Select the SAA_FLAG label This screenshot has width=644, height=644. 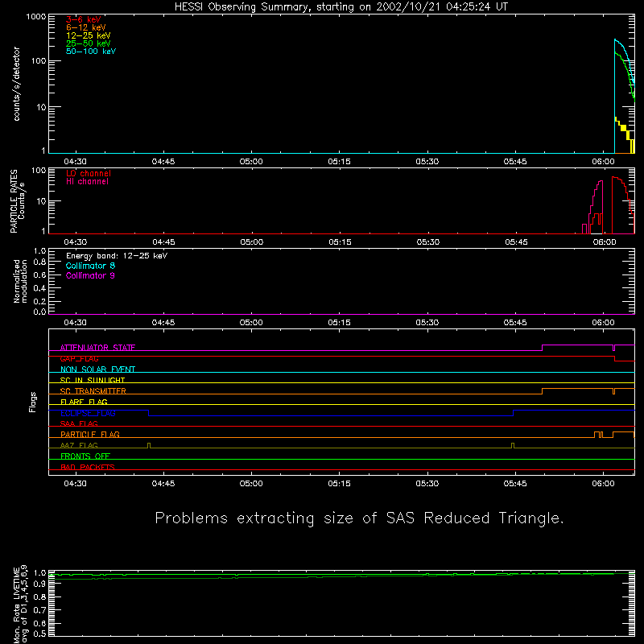pyautogui.click(x=79, y=423)
